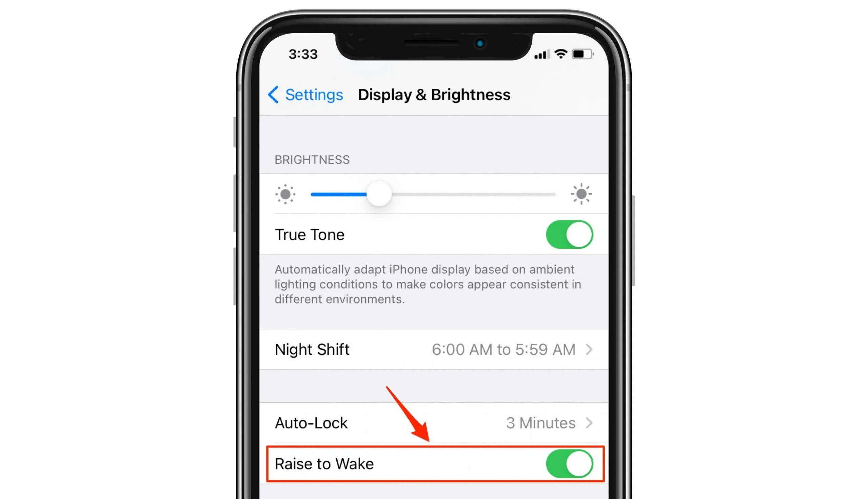Toggle the True Tone switch off
This screenshot has height=499, width=868.
(x=569, y=234)
